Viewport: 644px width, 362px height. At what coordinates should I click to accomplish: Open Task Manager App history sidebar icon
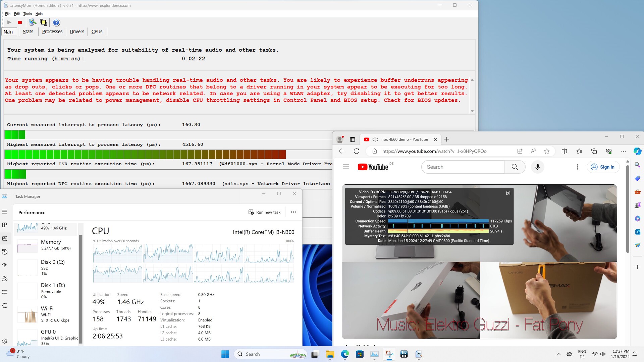coord(5,252)
